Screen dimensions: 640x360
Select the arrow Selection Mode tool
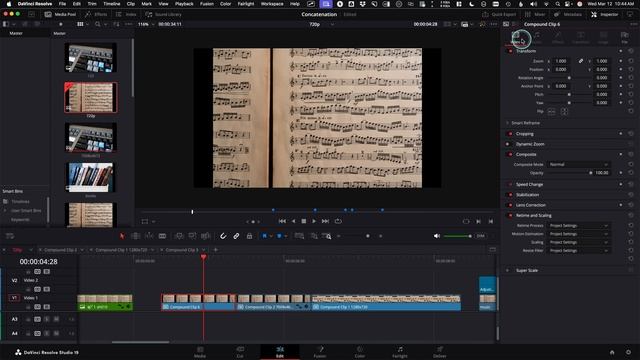pyautogui.click(x=122, y=236)
